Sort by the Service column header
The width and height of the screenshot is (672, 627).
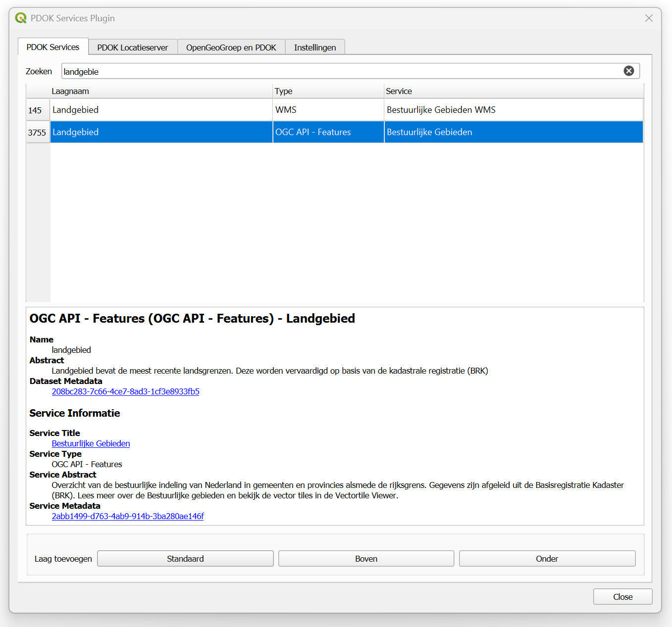[x=513, y=91]
